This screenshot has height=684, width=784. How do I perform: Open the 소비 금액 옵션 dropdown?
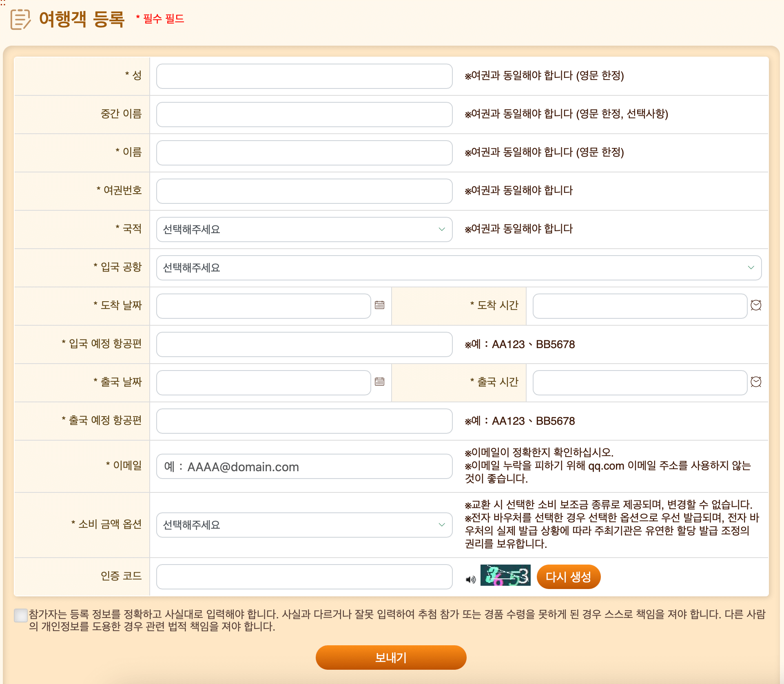pos(304,525)
